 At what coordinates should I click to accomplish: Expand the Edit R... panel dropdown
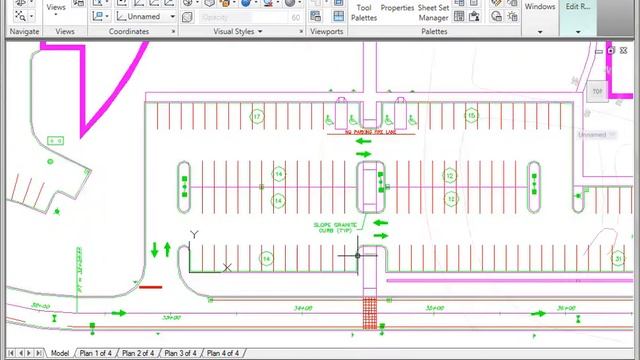(x=578, y=32)
